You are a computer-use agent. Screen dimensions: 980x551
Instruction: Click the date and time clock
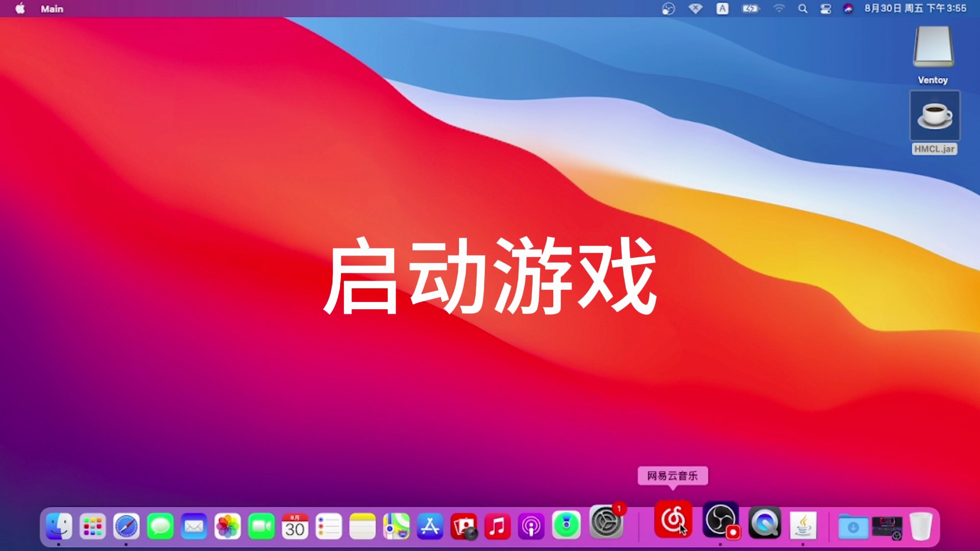[x=915, y=9]
